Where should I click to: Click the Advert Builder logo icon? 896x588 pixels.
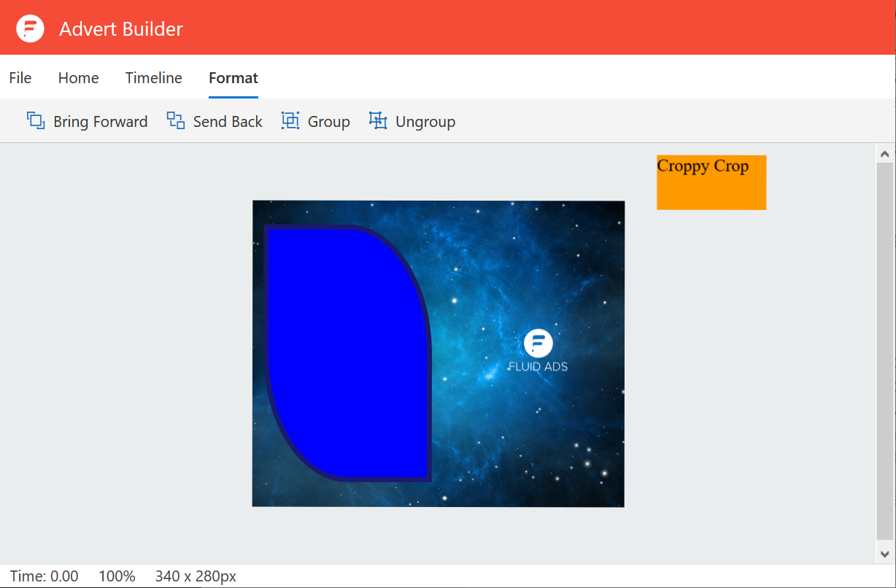coord(30,28)
